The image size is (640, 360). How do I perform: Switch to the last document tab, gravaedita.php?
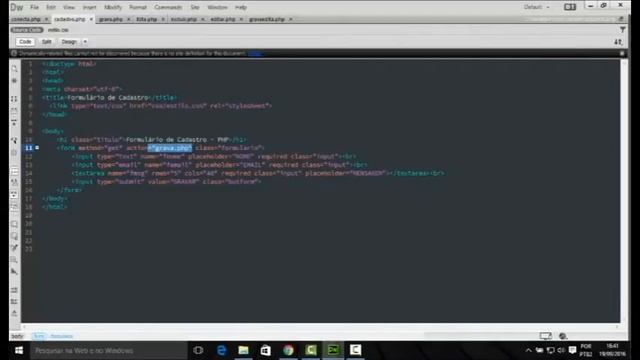[267, 19]
